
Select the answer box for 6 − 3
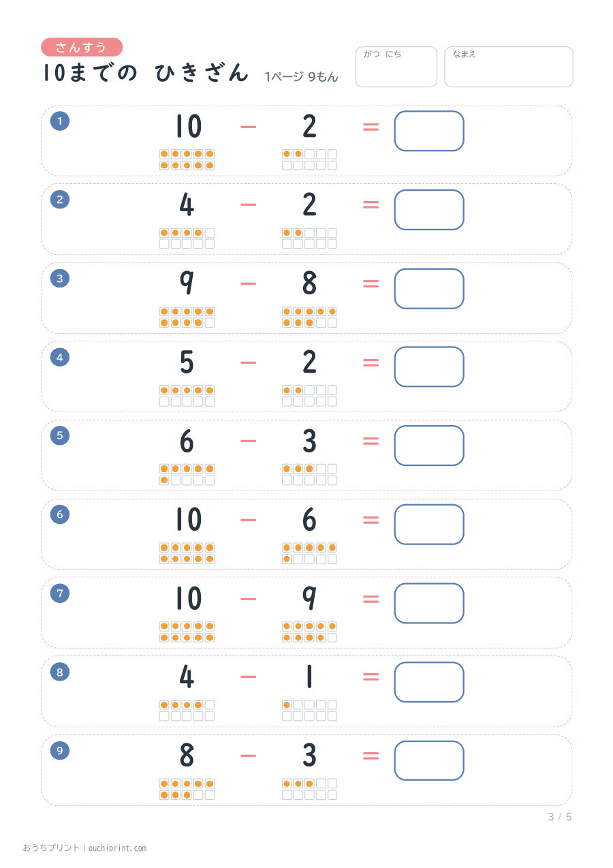coord(429,446)
